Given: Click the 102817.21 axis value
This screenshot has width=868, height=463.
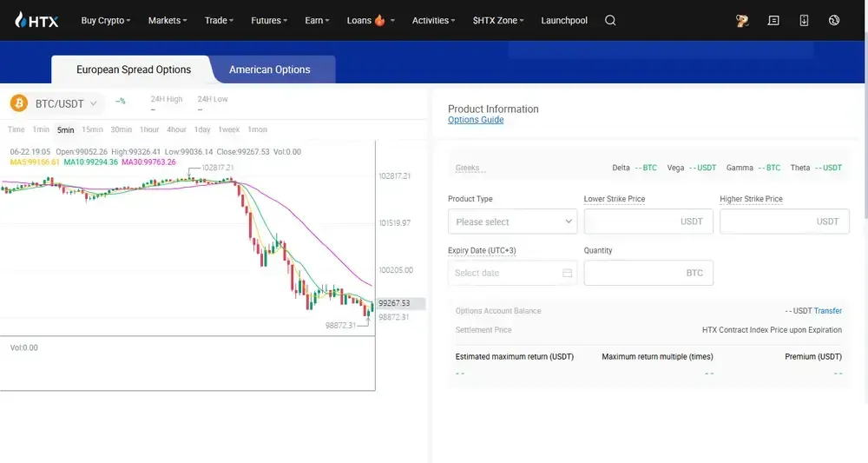Looking at the screenshot, I should pyautogui.click(x=395, y=176).
